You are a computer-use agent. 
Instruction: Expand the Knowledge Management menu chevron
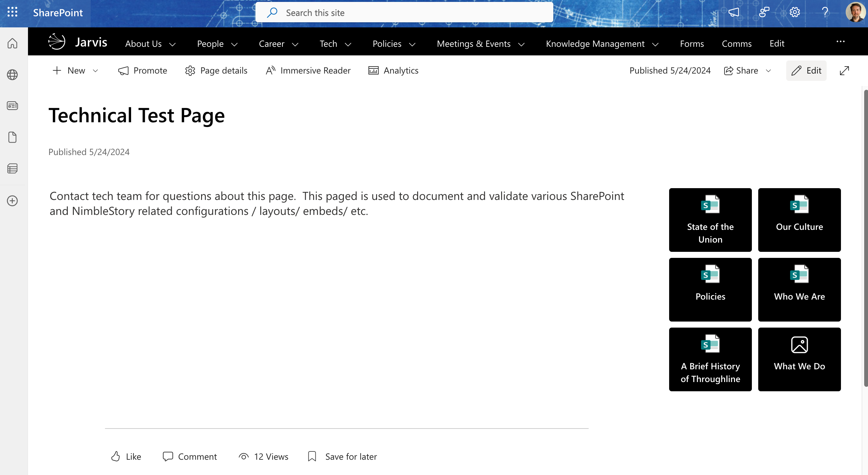point(655,45)
